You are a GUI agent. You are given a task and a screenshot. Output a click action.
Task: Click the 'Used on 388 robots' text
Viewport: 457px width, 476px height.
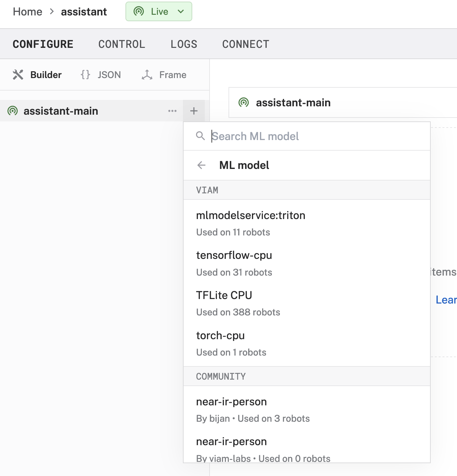click(x=238, y=312)
